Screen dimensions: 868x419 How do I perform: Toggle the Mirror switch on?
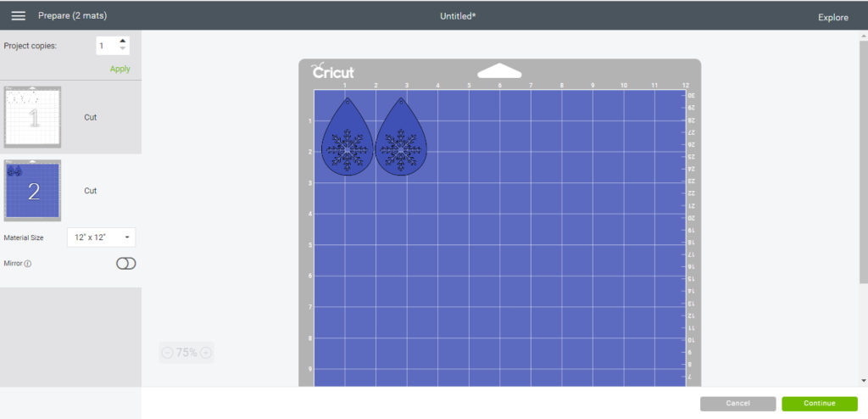coord(125,264)
